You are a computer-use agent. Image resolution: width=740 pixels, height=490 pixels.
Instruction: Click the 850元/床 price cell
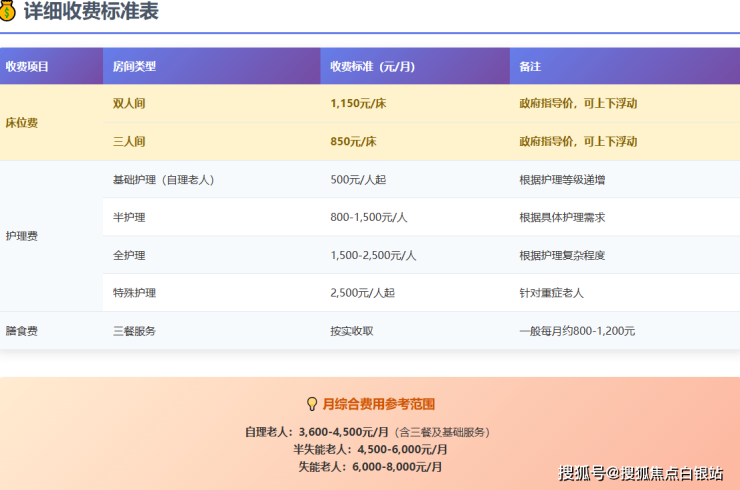415,142
